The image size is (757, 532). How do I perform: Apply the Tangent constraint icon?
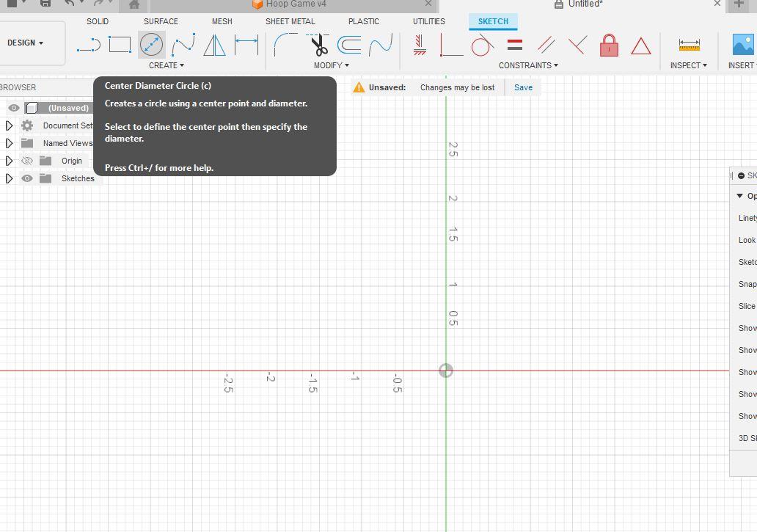click(483, 45)
